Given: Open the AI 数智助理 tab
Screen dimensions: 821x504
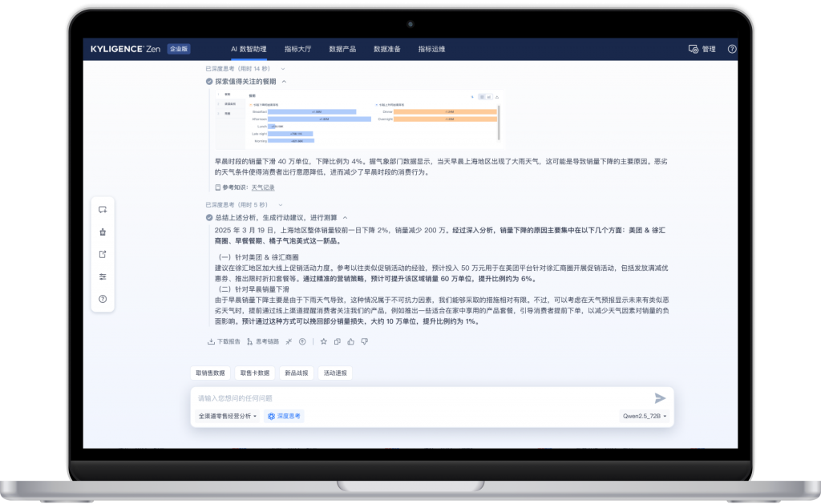Looking at the screenshot, I should tap(249, 49).
